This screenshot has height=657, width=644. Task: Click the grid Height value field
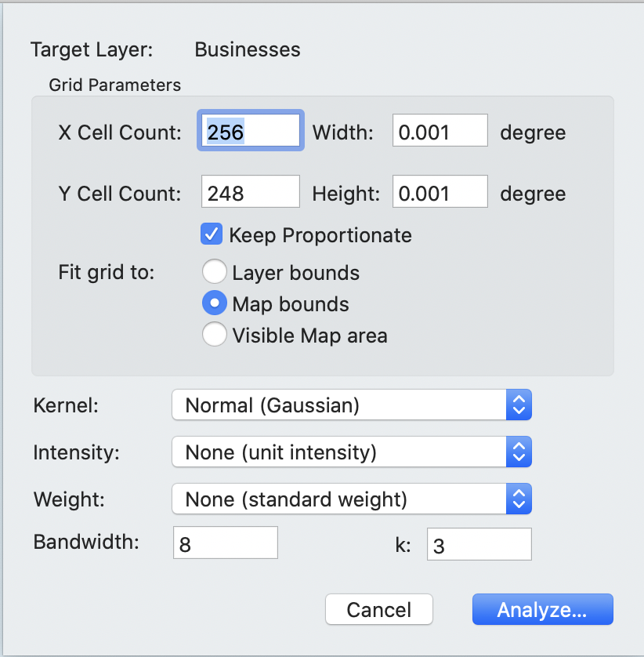[440, 192]
